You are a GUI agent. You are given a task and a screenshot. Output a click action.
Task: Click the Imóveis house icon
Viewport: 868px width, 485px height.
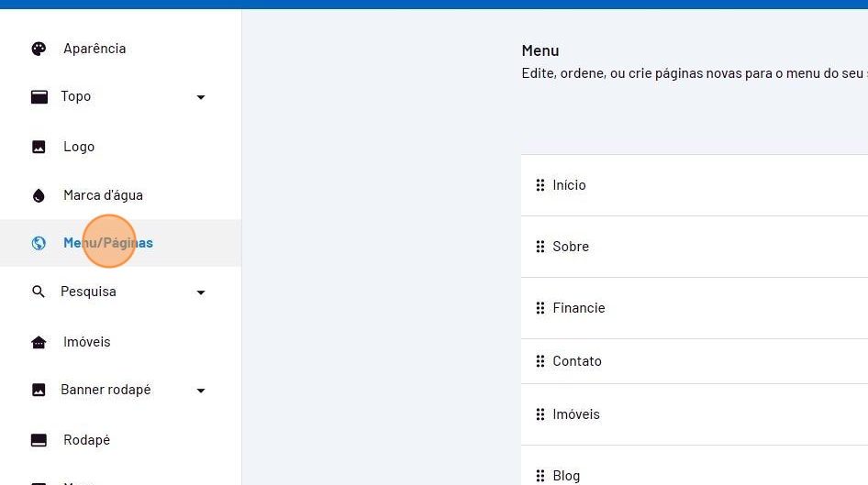[x=39, y=342]
